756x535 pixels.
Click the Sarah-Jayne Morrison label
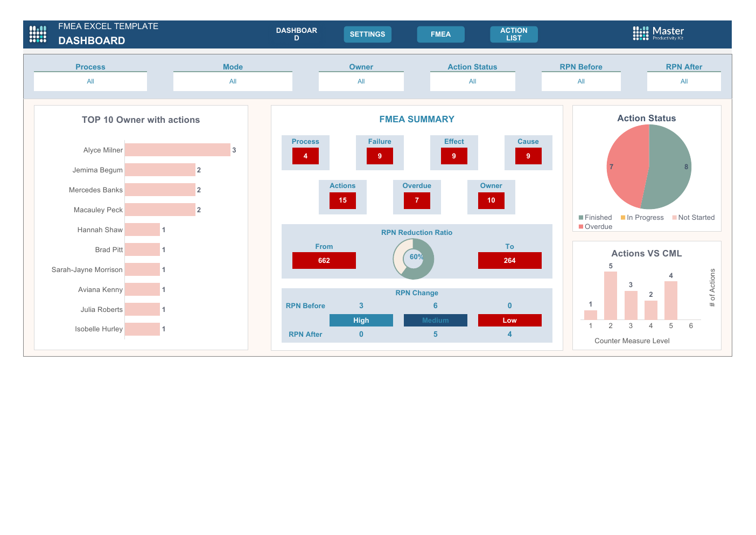[x=87, y=269]
